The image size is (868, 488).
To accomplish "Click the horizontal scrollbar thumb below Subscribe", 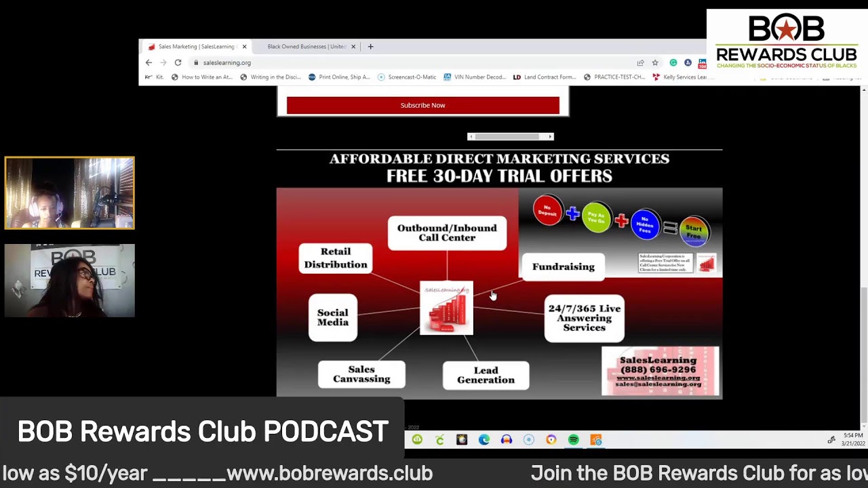I will tap(507, 137).
